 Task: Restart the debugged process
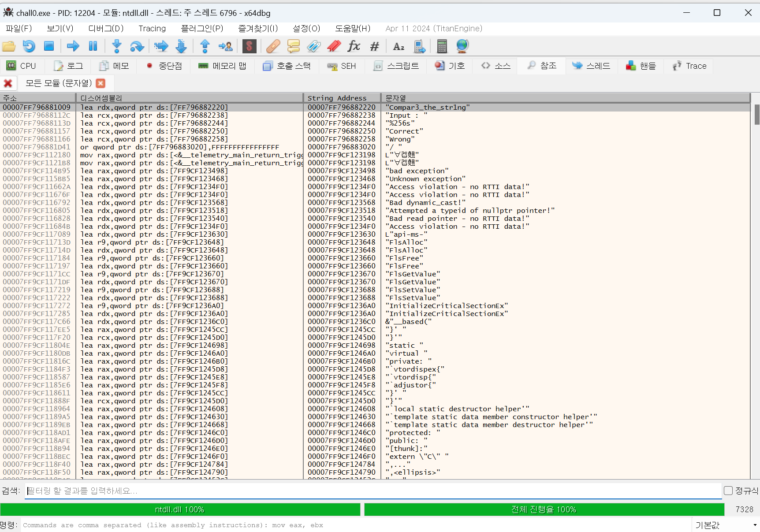pos(28,46)
